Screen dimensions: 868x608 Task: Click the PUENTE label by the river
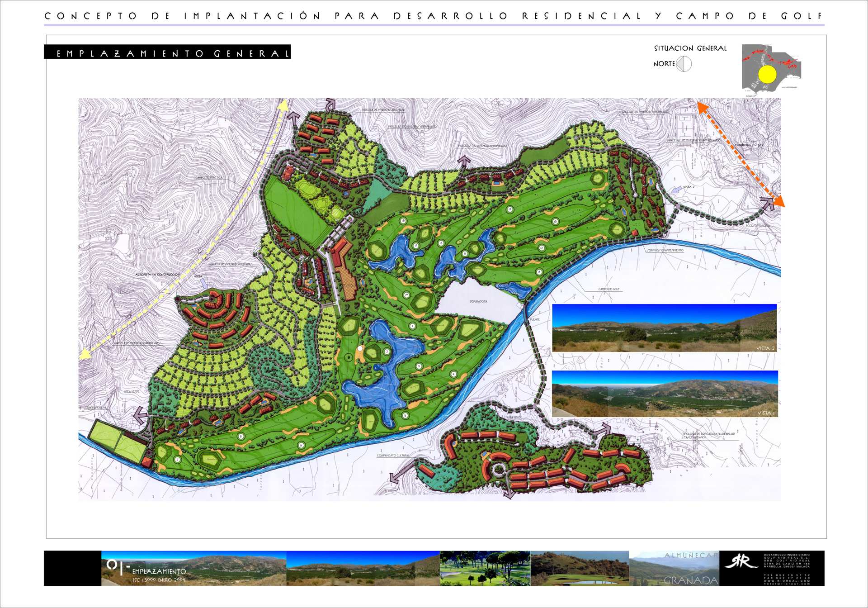pos(535,319)
